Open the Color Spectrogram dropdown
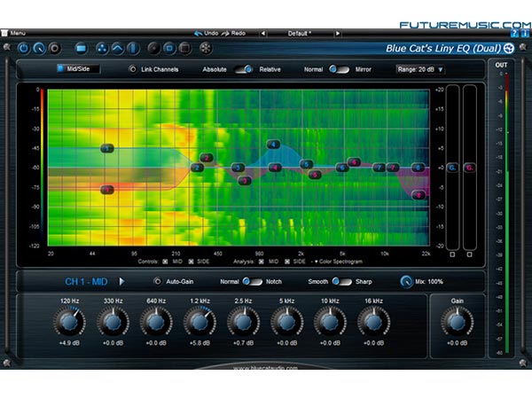 [x=339, y=262]
